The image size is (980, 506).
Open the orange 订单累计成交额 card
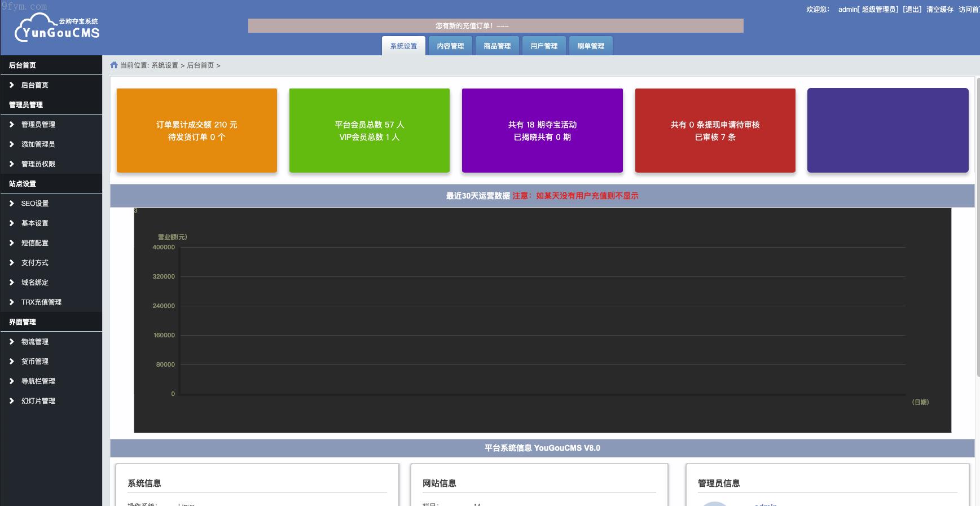click(197, 130)
